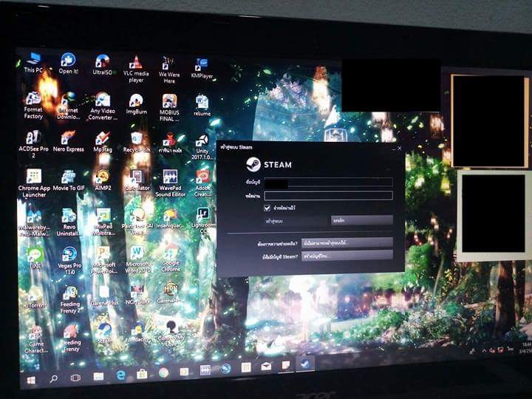Switch to the Steam taskbar button
This screenshot has width=532, height=399.
(x=305, y=364)
